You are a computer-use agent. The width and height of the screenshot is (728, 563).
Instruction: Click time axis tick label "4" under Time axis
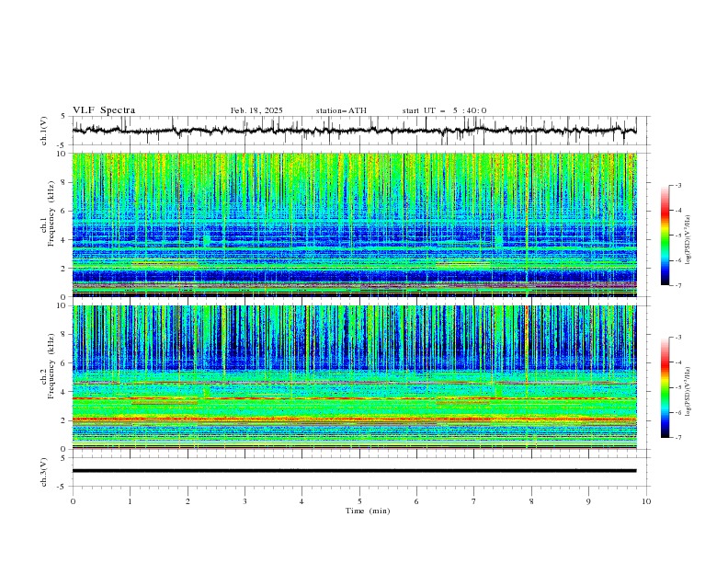[x=301, y=501]
